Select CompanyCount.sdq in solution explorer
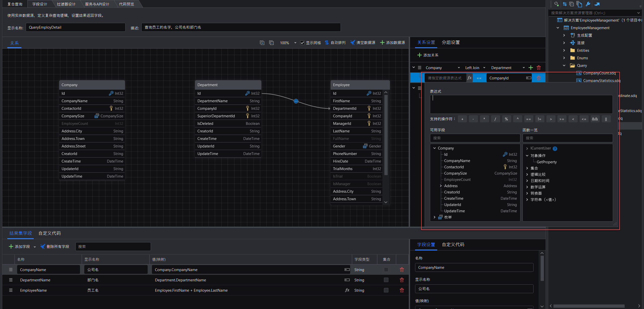Screen dimensions: 644x309 599,73
